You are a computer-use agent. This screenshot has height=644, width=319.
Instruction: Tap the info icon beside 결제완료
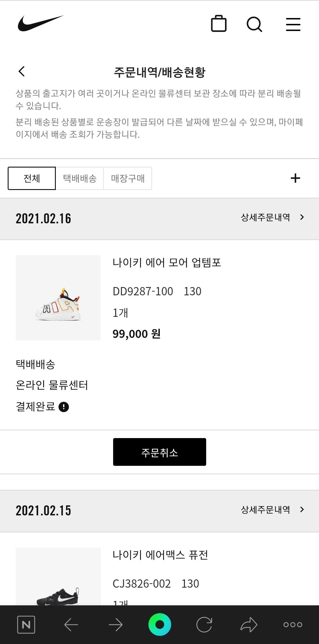coord(64,407)
